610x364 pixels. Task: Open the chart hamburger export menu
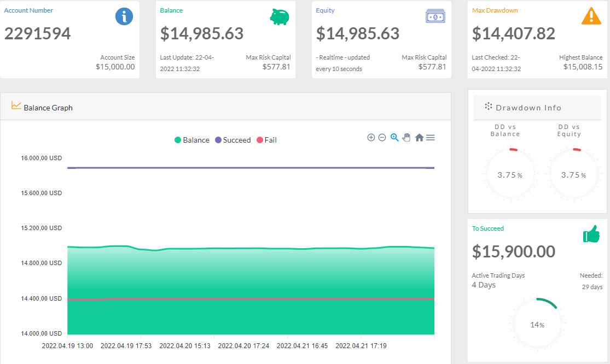coord(430,138)
